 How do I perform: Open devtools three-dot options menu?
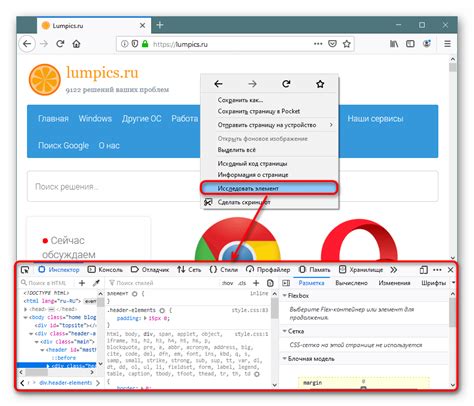437,270
